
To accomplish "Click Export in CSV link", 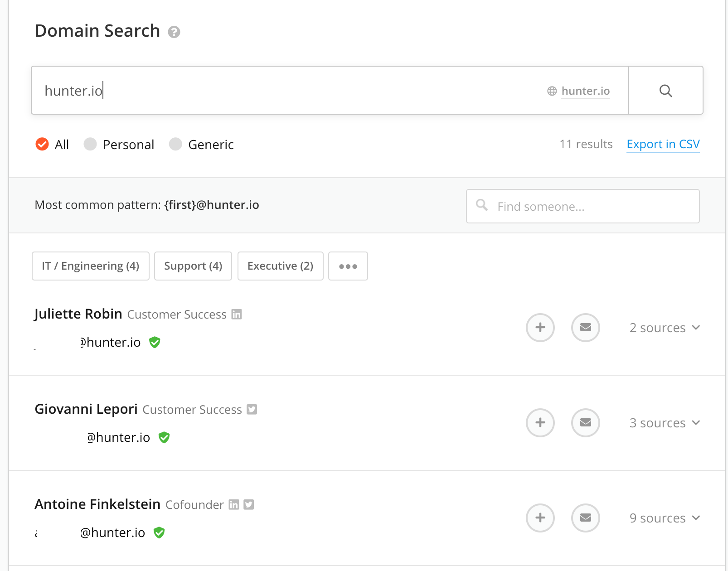I will pyautogui.click(x=663, y=144).
